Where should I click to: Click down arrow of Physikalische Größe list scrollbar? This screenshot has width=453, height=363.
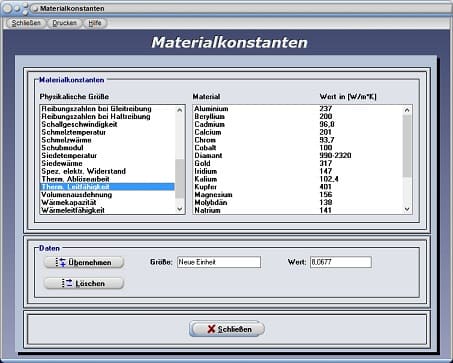pyautogui.click(x=180, y=209)
